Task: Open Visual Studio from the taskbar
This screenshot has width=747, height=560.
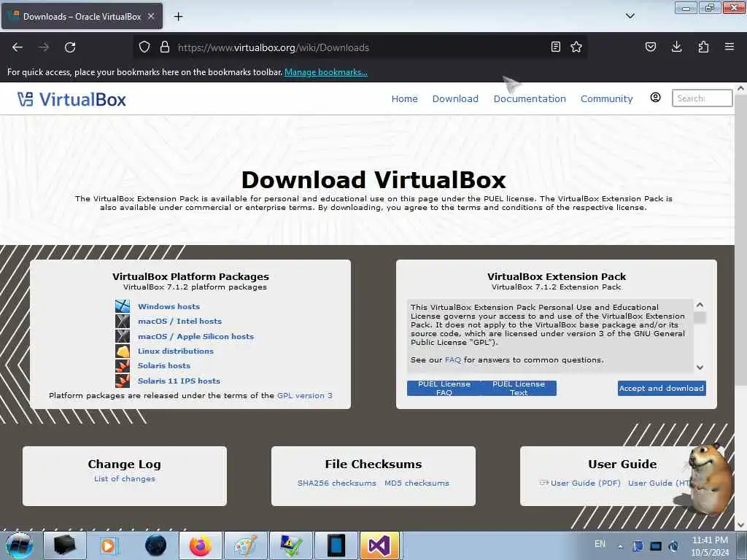Action: [x=379, y=545]
